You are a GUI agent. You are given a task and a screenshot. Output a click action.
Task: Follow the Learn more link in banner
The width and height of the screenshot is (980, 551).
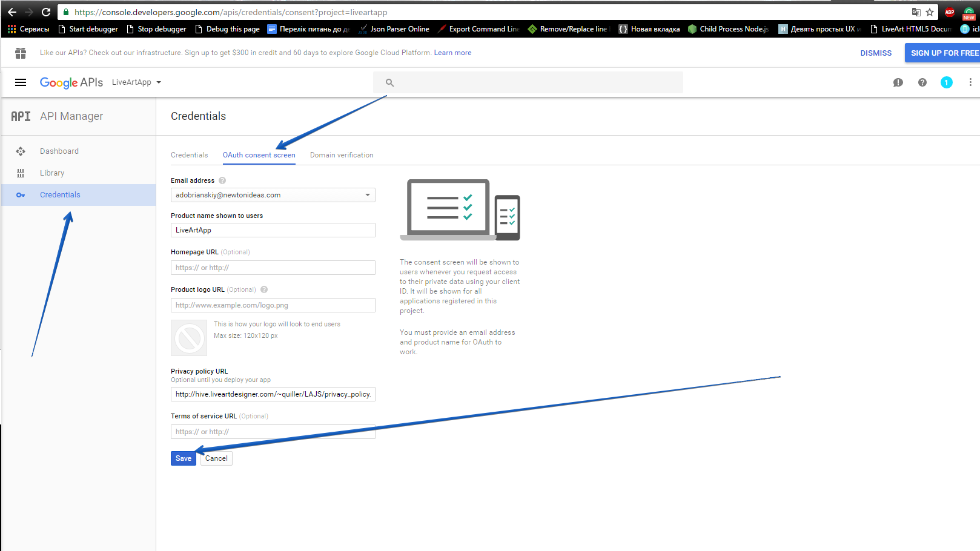[x=452, y=53]
